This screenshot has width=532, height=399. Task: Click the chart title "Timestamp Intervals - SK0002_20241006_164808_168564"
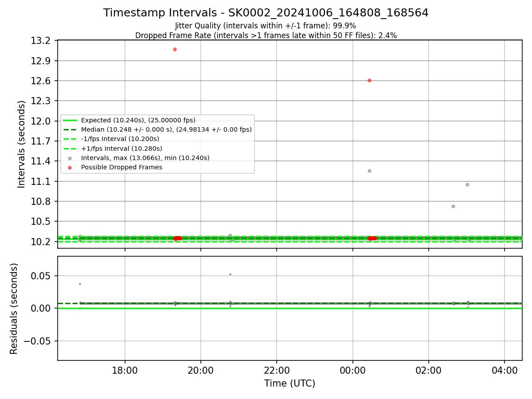click(x=266, y=13)
